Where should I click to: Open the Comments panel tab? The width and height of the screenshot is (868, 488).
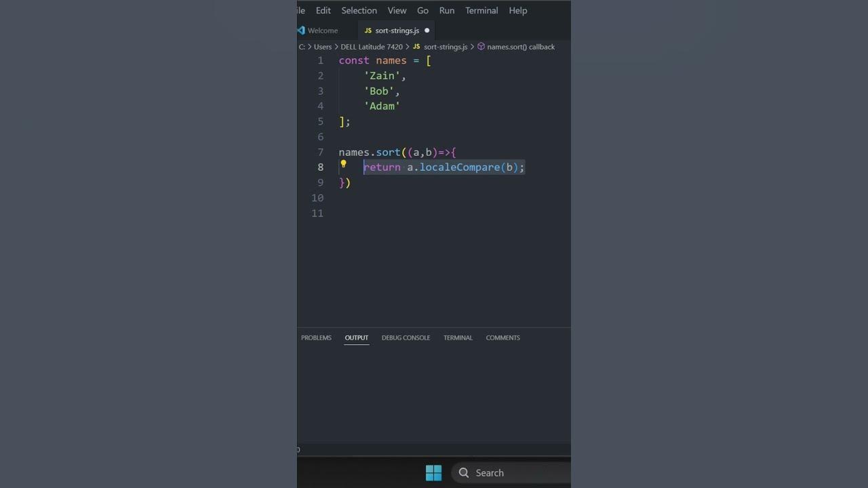click(502, 338)
